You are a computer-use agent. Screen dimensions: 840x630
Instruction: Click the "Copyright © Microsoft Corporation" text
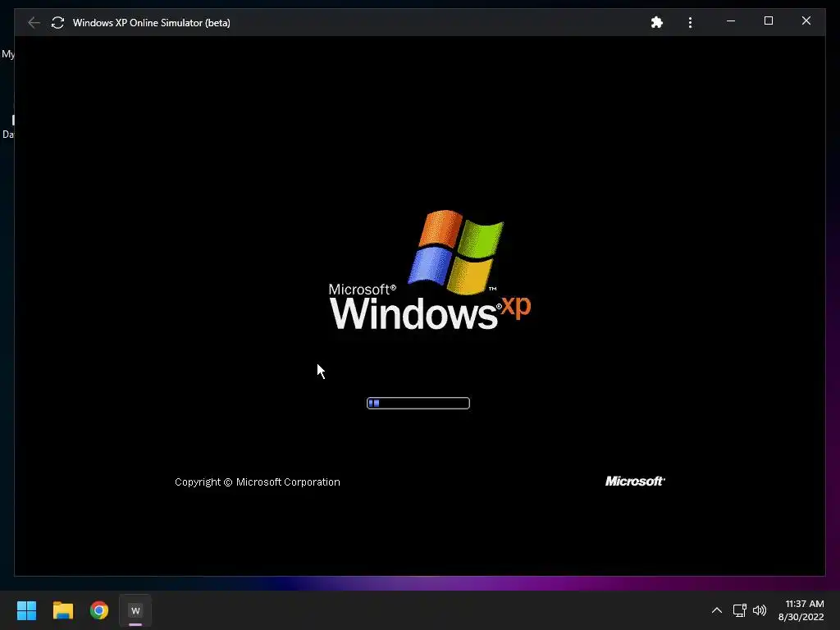(x=257, y=482)
